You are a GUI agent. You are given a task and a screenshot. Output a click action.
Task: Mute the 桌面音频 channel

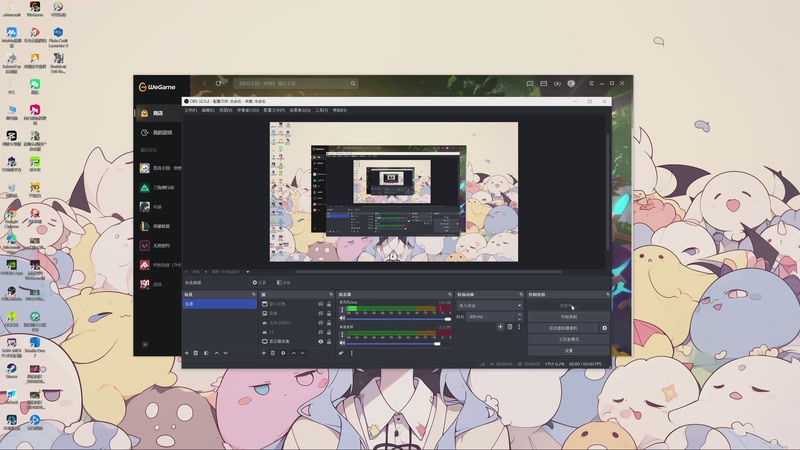pos(342,343)
